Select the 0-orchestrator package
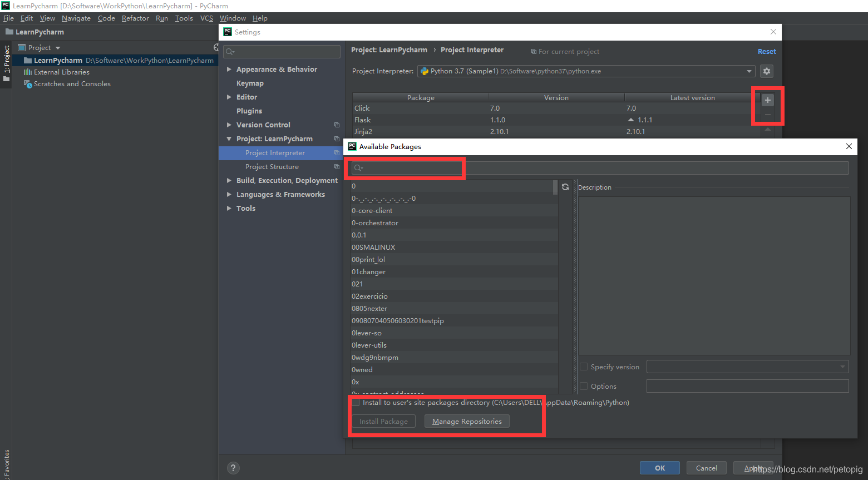 tap(453, 223)
